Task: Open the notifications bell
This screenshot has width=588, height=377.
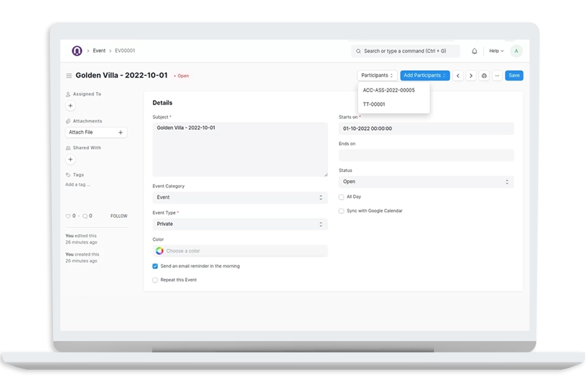Action: [474, 51]
